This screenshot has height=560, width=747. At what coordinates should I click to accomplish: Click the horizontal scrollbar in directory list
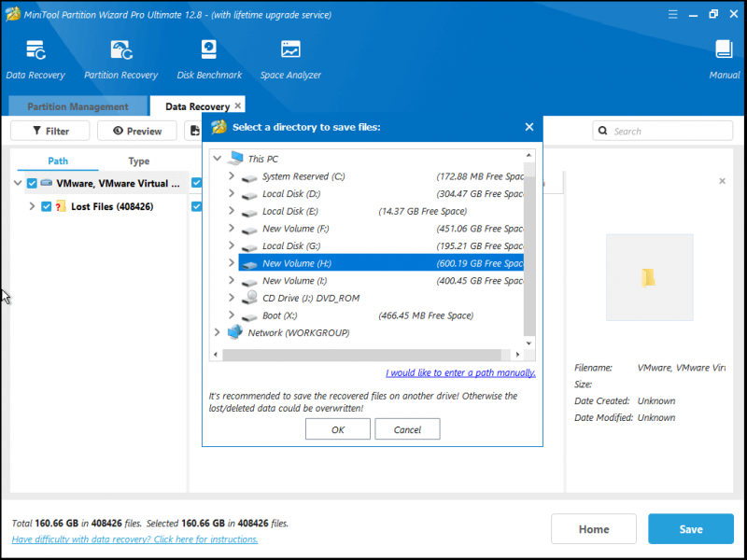(361, 355)
